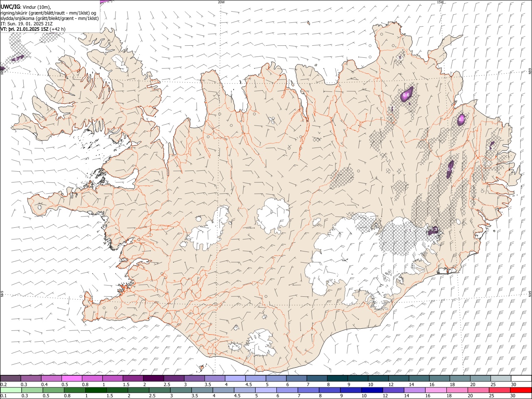Pick the dark teal upper swatch starting at 8
This screenshot has height=399, width=532.
[x=337, y=378]
